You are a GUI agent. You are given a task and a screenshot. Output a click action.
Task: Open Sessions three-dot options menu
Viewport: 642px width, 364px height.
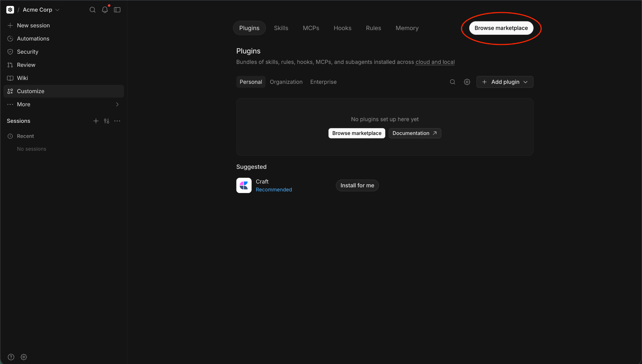[117, 121]
